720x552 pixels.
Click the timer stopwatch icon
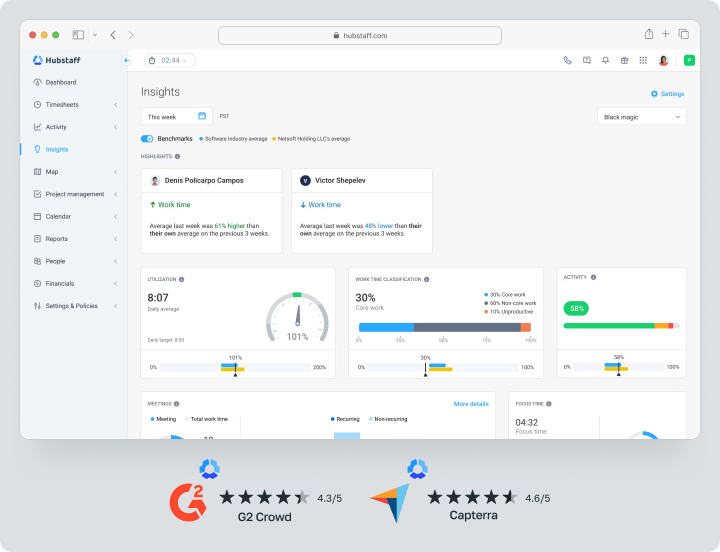tap(152, 60)
